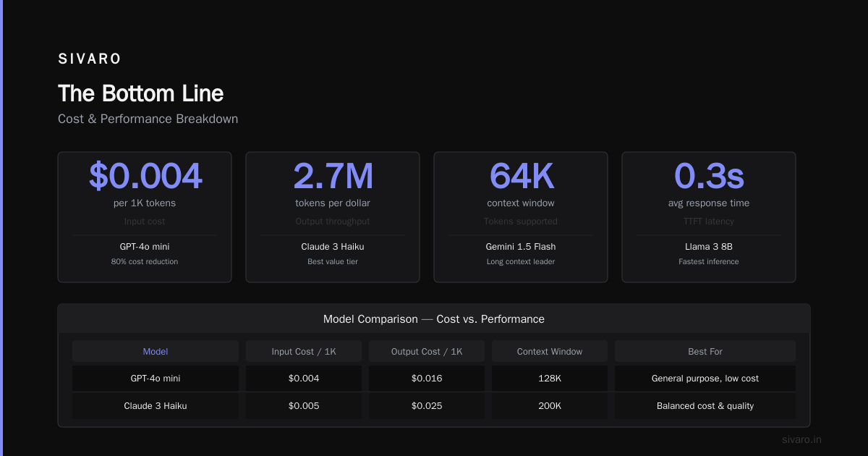Click the Model column header
868x456 pixels.
[156, 351]
